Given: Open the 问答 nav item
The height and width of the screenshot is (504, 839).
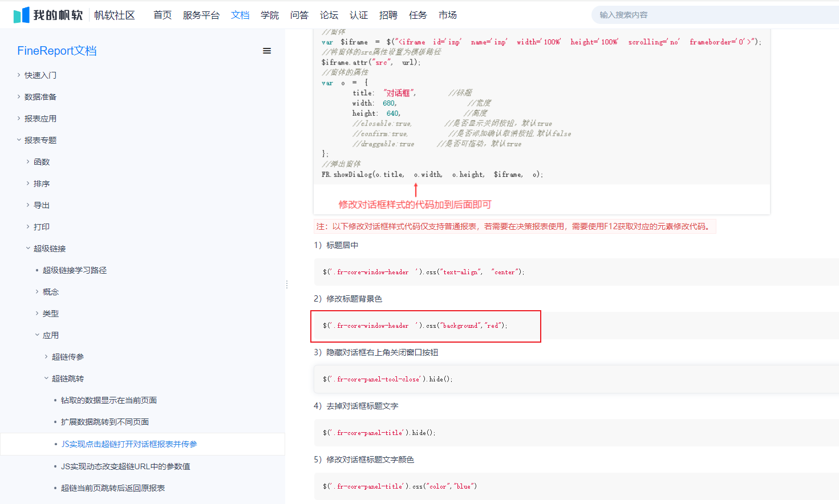Looking at the screenshot, I should click(x=299, y=15).
